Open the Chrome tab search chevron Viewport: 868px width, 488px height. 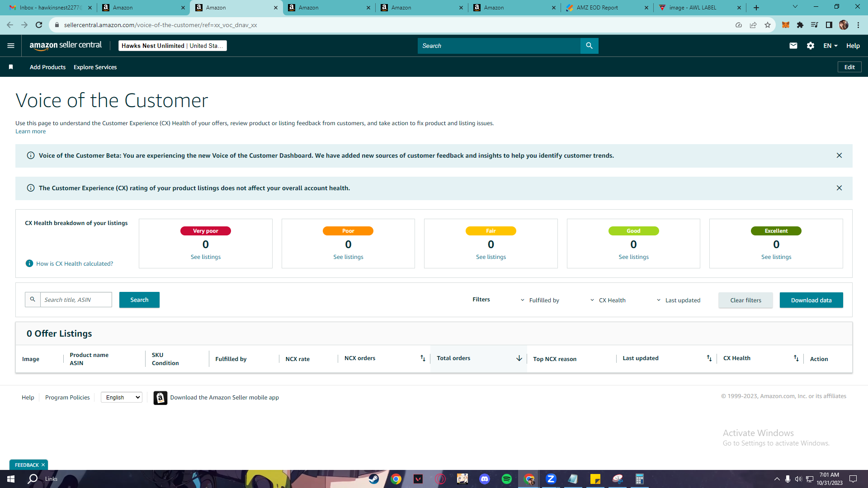[795, 7]
